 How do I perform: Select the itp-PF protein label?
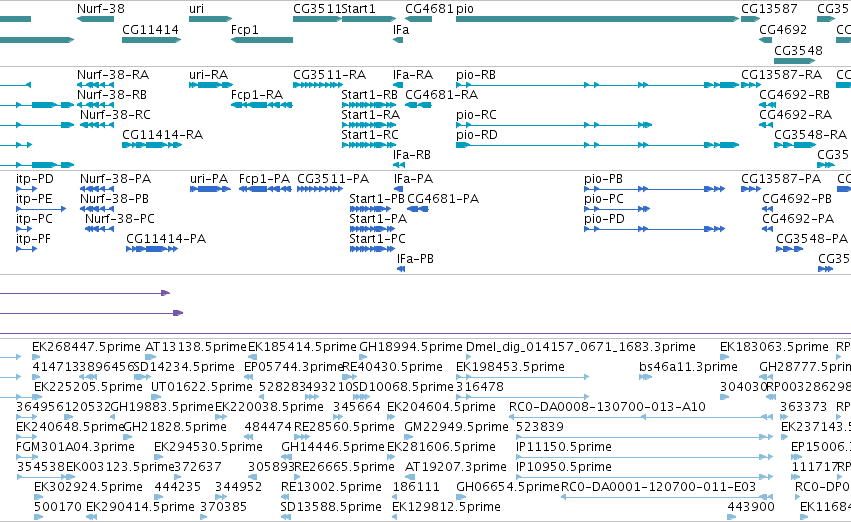[x=34, y=239]
